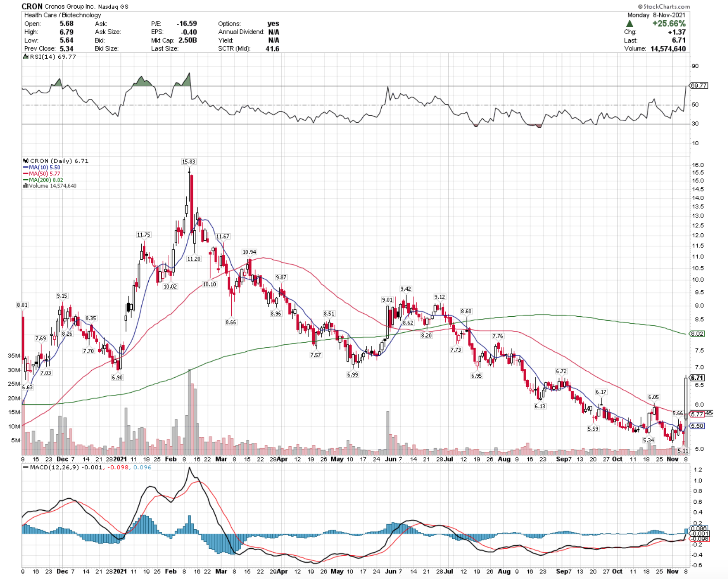Click the MA(10) 5.50 legend text

point(45,167)
